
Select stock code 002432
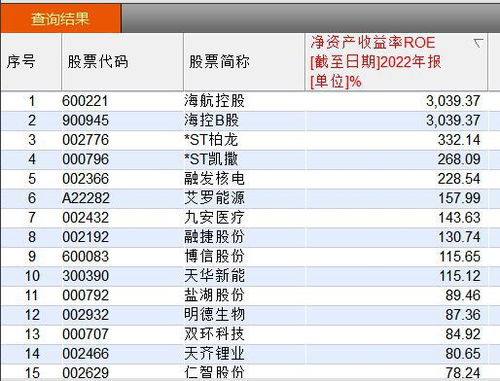(85, 218)
